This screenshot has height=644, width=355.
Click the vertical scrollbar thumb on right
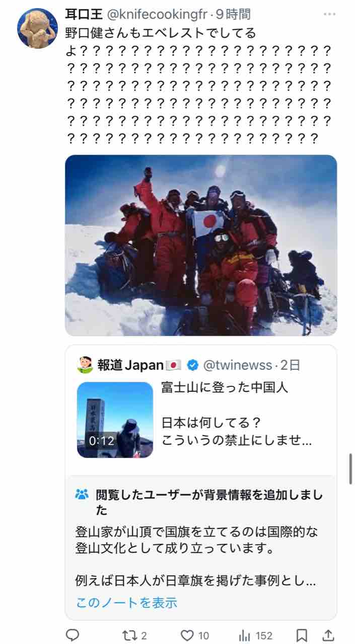click(x=350, y=468)
